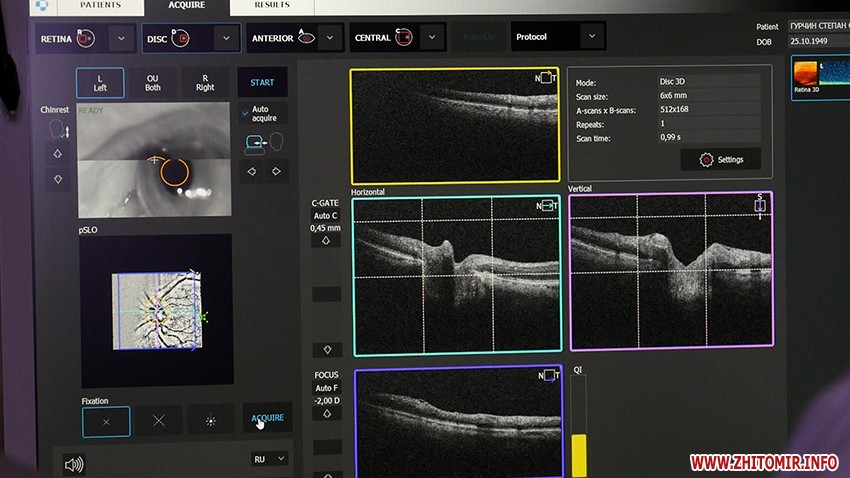Raise the chinrest with up arrow
850x478 pixels.
(x=57, y=155)
